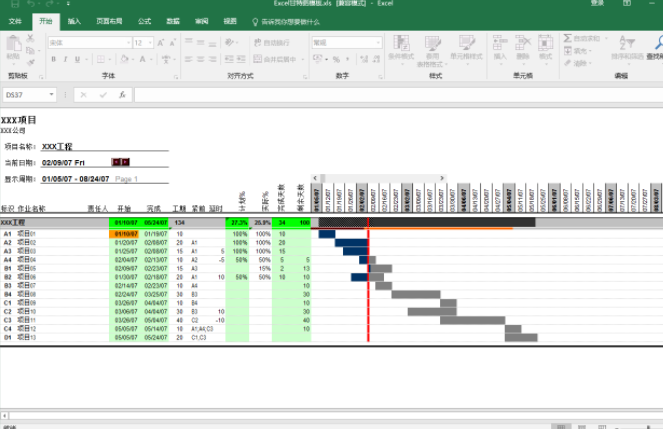Toggle Italic formatting
This screenshot has width=663, height=429.
click(66, 59)
